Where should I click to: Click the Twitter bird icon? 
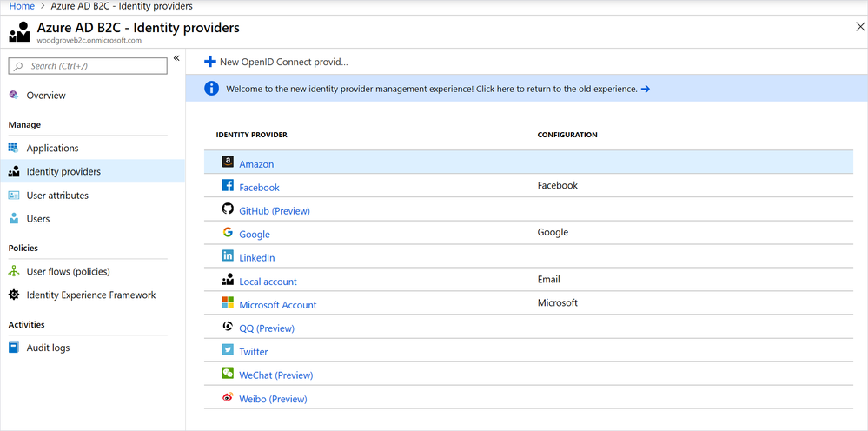point(228,350)
